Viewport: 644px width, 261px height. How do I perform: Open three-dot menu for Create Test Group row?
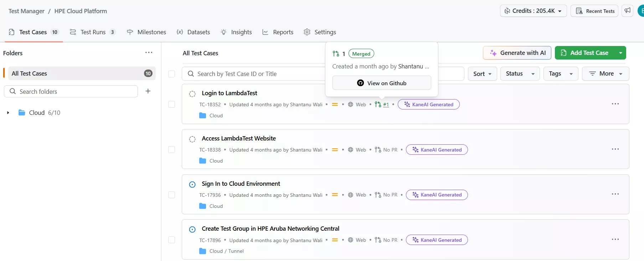pyautogui.click(x=615, y=239)
